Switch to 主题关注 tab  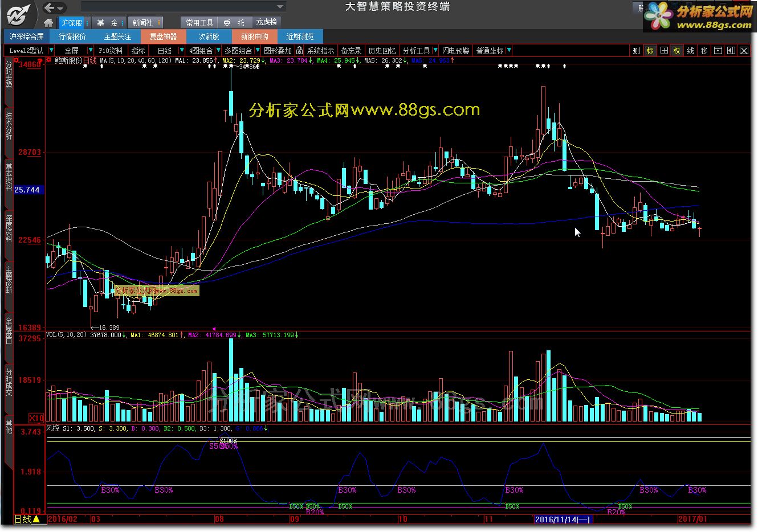[117, 36]
